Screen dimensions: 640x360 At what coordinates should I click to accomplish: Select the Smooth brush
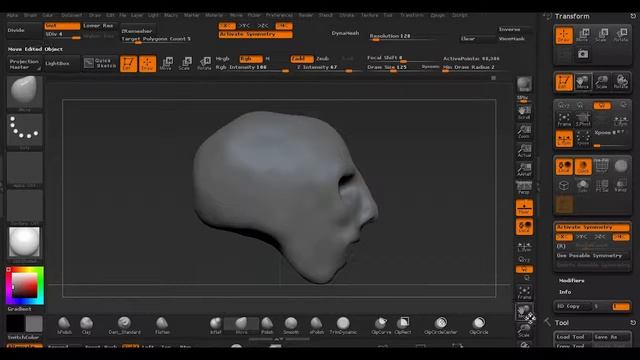[291, 326]
